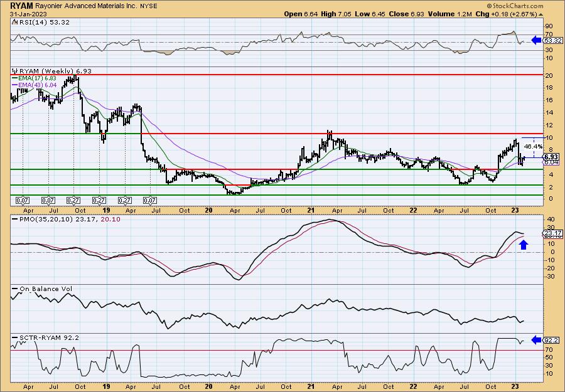The image size is (565, 392).
Task: Click the year '21' label under the price panel
Action: pos(311,210)
